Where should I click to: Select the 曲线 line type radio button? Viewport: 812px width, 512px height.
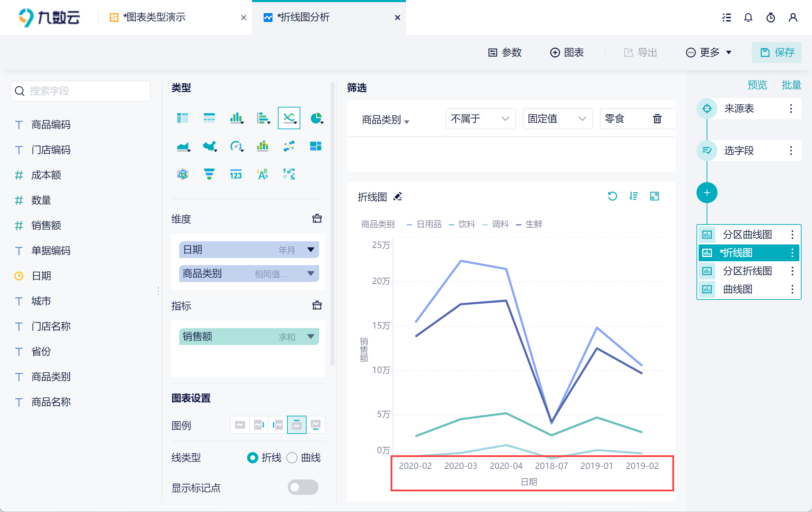point(292,458)
